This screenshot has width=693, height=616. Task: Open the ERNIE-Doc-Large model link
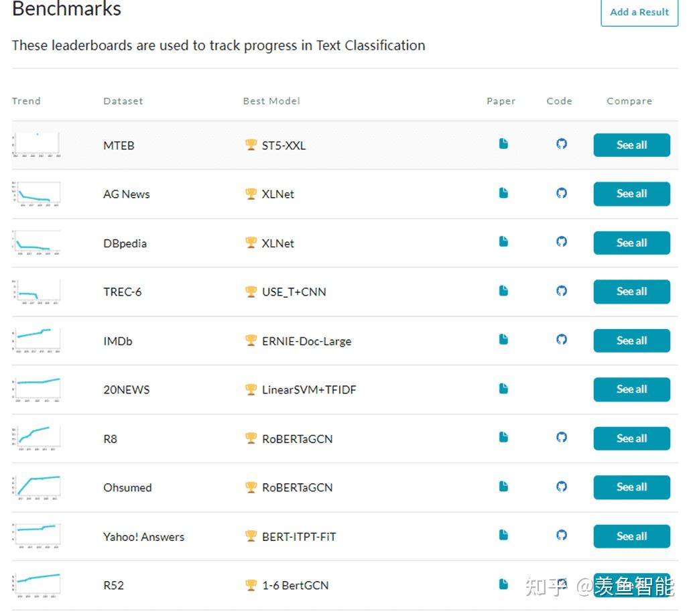[x=306, y=341]
